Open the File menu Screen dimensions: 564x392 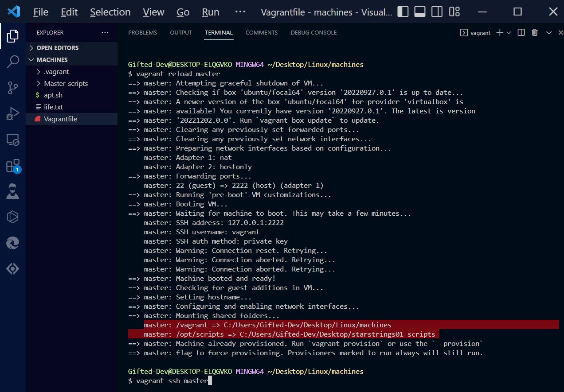41,12
